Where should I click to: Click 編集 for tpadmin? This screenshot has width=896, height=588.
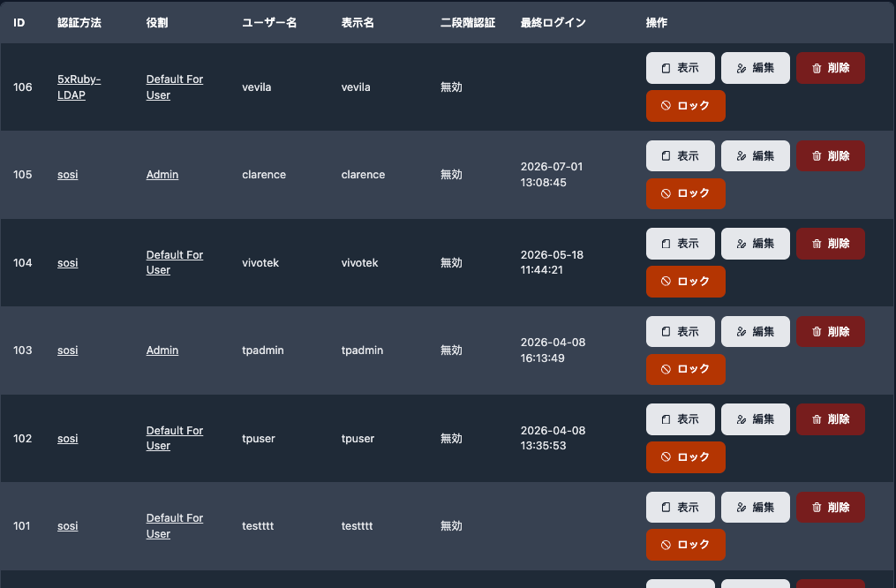click(756, 331)
